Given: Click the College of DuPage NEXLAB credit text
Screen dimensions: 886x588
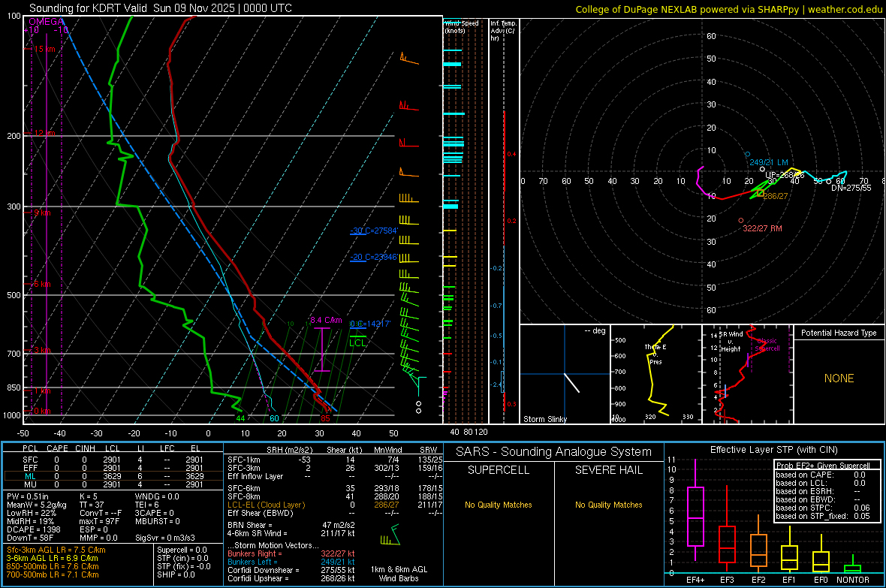Looking at the screenshot, I should point(728,9).
